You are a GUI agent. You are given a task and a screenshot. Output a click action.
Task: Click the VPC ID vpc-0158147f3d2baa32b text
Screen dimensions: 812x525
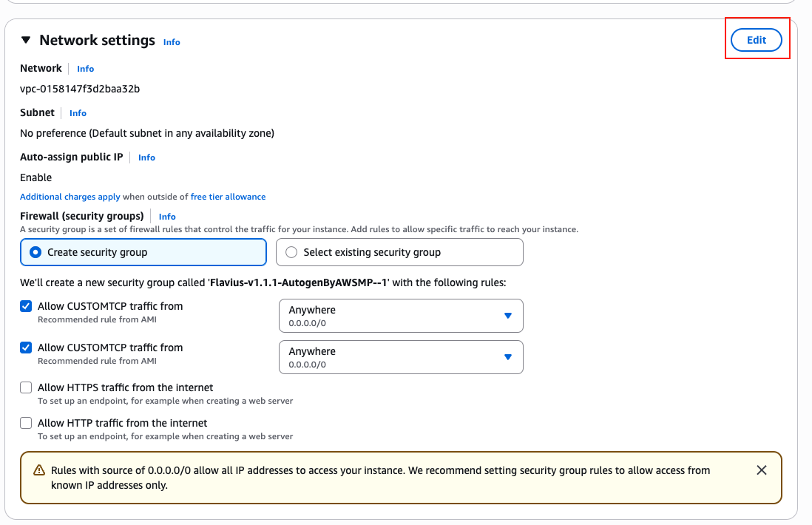click(80, 89)
